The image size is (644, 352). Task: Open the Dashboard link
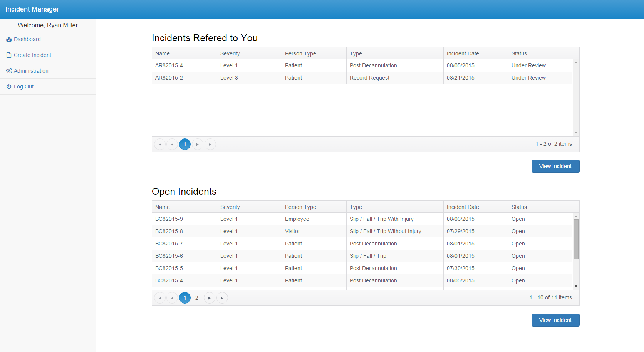point(27,39)
